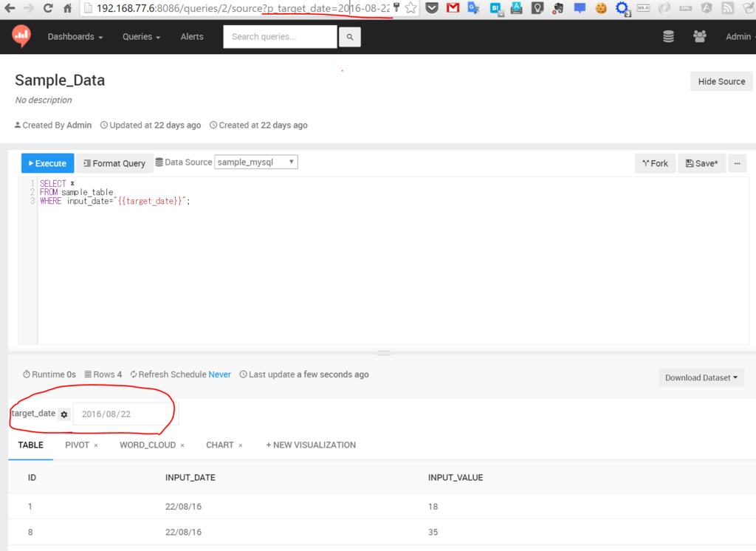
Task: Close the PIVOT visualization tab
Action: pos(96,446)
